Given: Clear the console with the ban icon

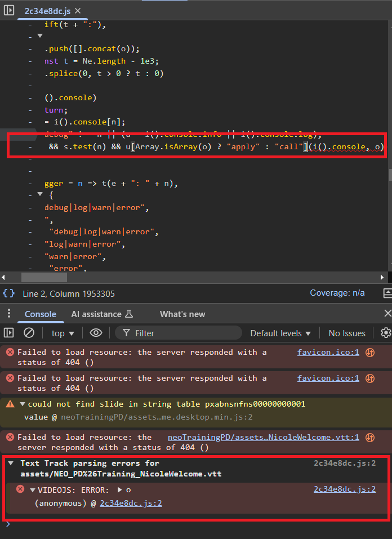Looking at the screenshot, I should pos(29,333).
